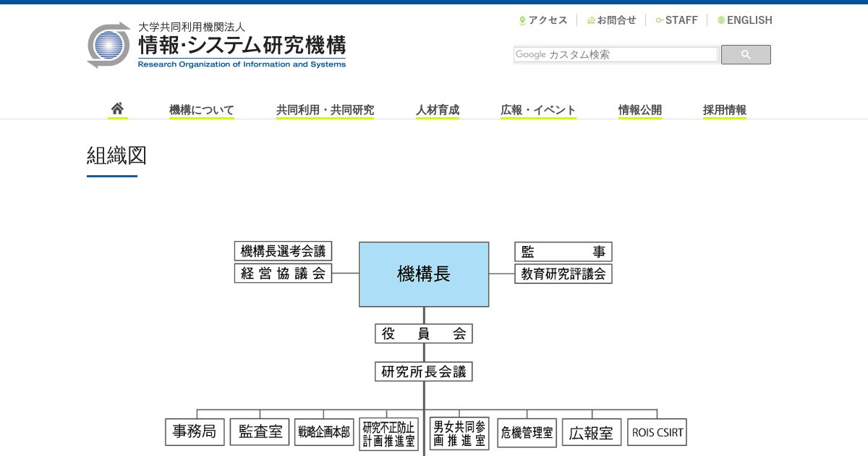Screen dimensions: 868x456
Task: Click the 監査室 box
Action: pos(260,432)
